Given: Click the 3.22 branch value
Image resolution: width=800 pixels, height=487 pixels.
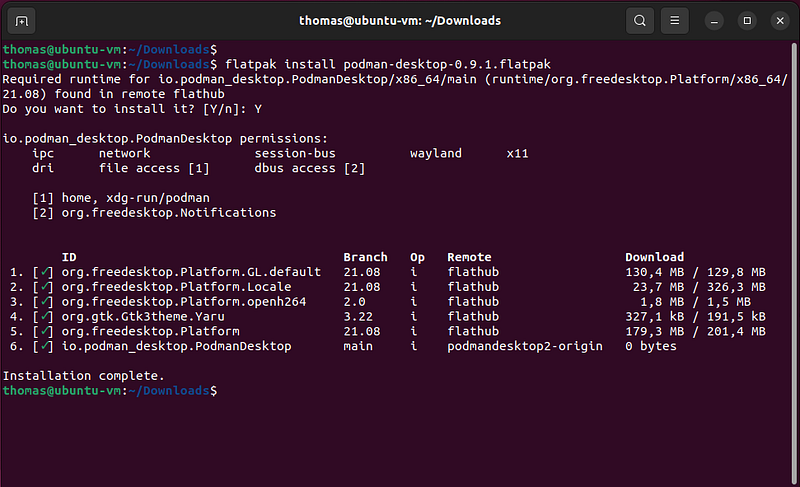Looking at the screenshot, I should coord(358,317).
